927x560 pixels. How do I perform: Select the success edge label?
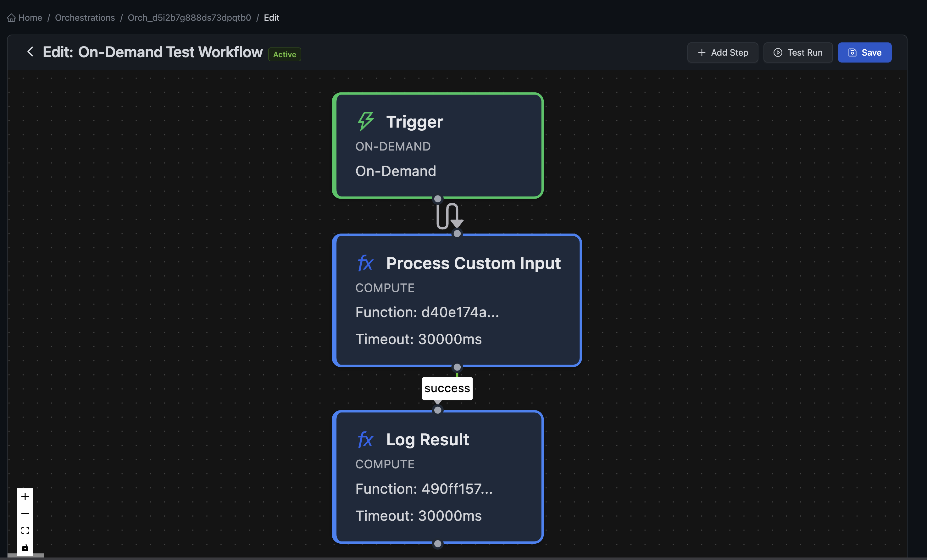click(447, 388)
